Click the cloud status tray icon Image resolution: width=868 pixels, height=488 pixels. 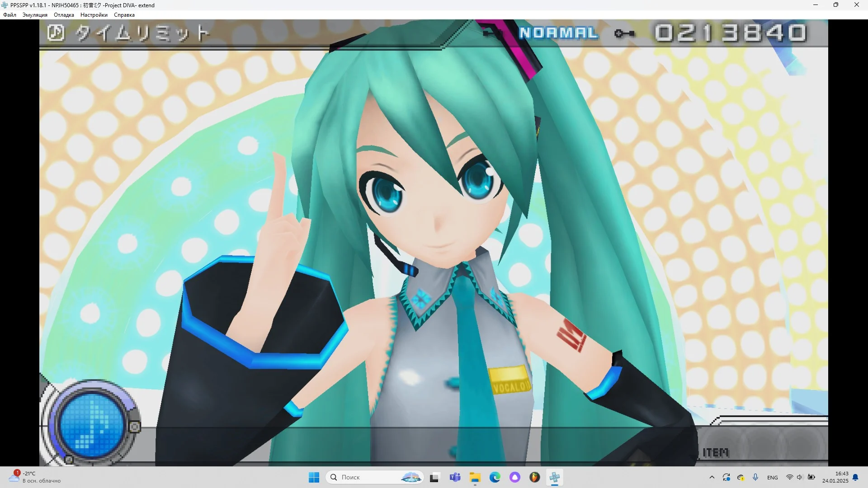(x=741, y=477)
